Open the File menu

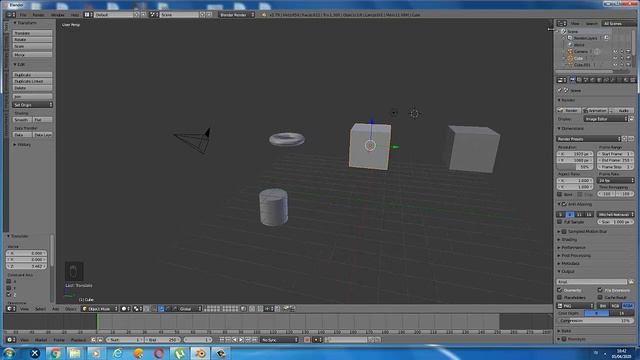pos(23,15)
